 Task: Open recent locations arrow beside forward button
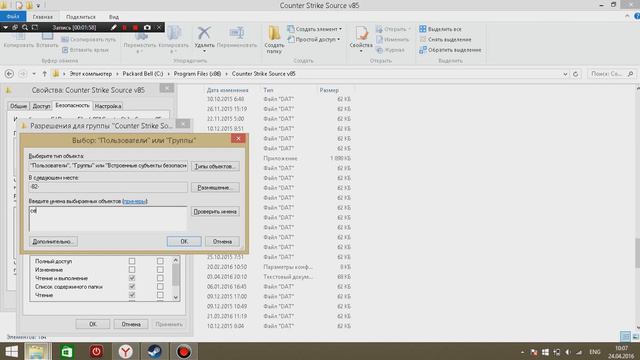tap(34, 74)
